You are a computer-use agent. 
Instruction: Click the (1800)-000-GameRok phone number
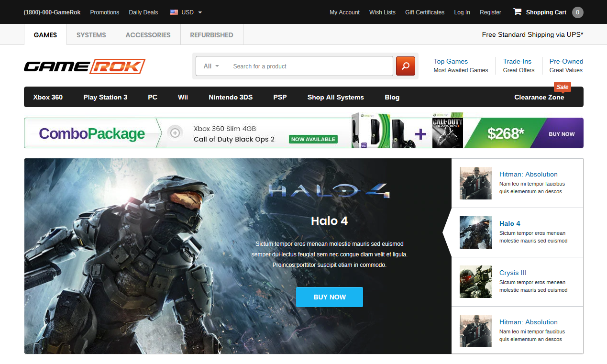52,12
